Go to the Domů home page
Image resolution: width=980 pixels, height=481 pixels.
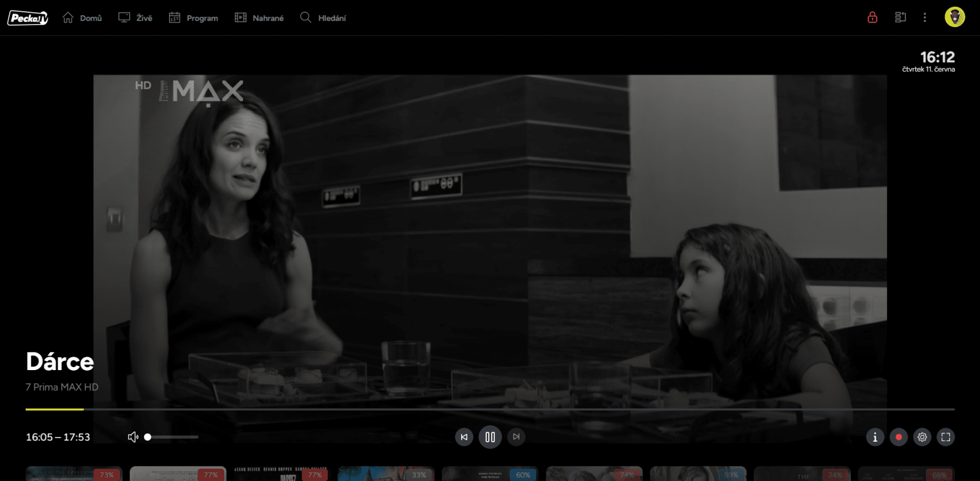(x=82, y=18)
